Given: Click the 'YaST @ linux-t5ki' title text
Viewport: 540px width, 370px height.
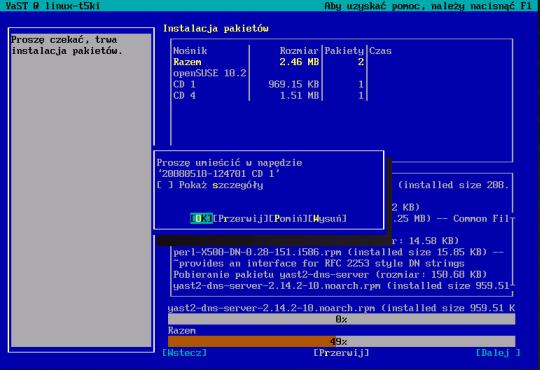Looking at the screenshot, I should [53, 6].
